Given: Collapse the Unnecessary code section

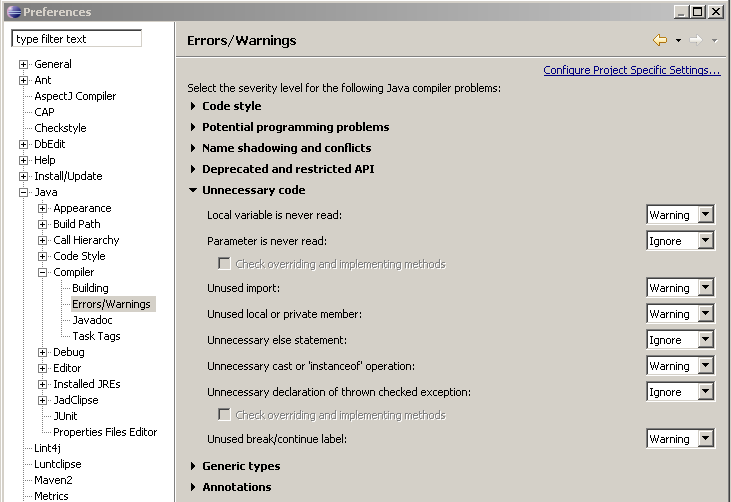Looking at the screenshot, I should click(x=193, y=190).
